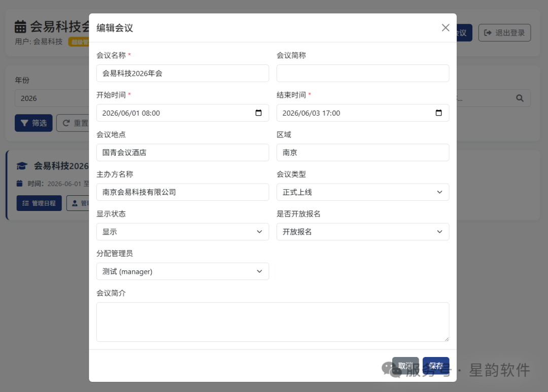Click the 取消 button
548x392 pixels.
[405, 366]
